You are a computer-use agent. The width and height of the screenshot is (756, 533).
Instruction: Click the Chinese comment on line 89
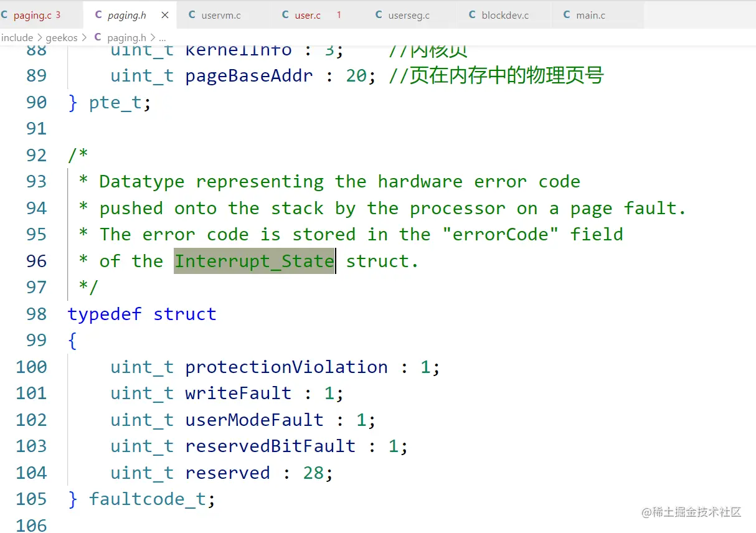(496, 76)
